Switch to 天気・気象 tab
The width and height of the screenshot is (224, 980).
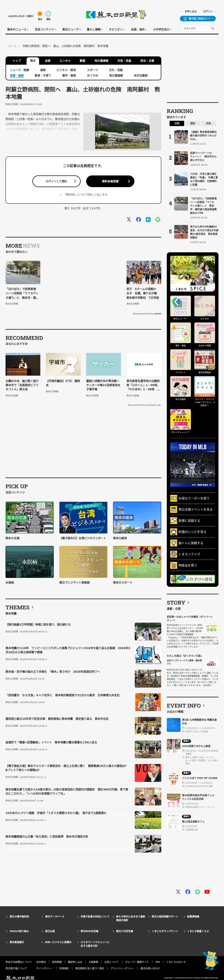(124, 61)
